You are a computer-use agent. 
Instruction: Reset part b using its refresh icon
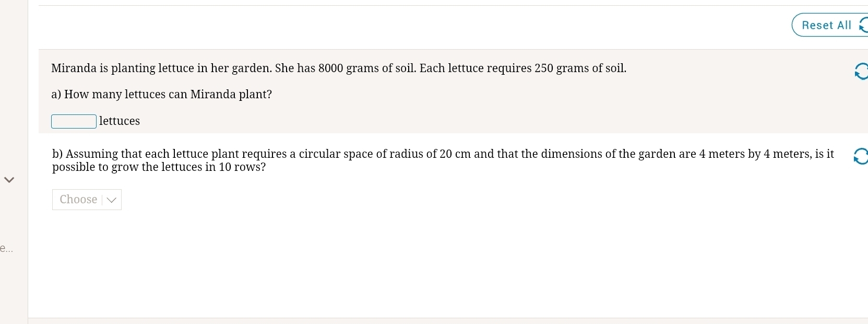coord(861,156)
